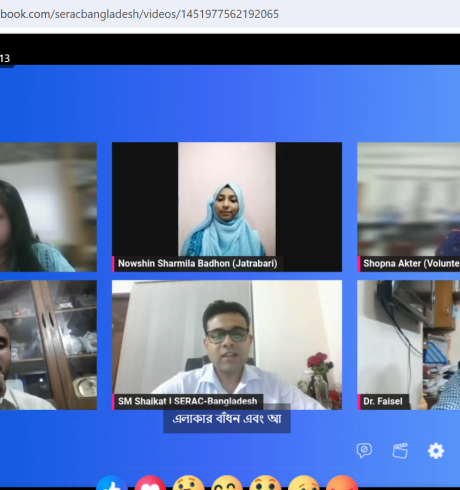React with the orange Angry emoji
This screenshot has height=490, width=460.
click(342, 483)
